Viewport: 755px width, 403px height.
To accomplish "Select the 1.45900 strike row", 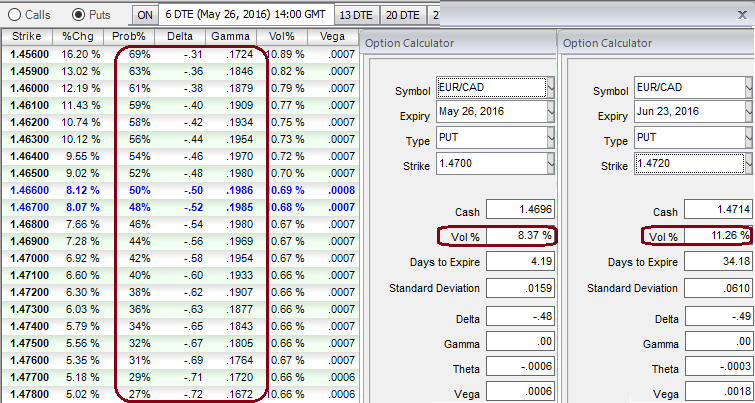I will pyautogui.click(x=180, y=71).
